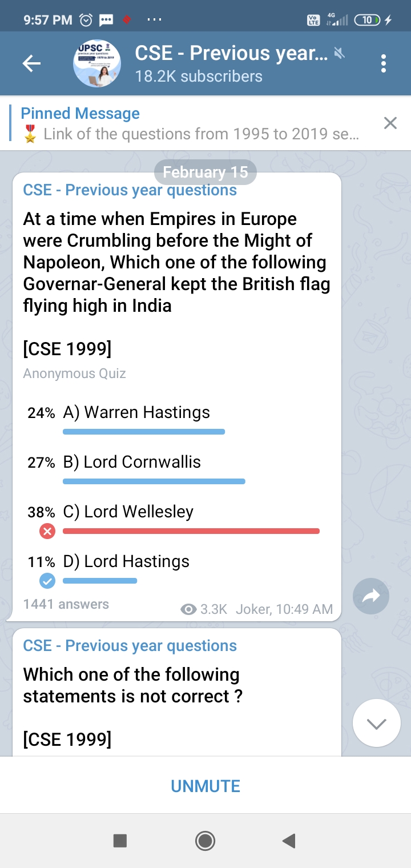Tap the views eye icon on quiz
The width and height of the screenshot is (411, 868).
(188, 609)
